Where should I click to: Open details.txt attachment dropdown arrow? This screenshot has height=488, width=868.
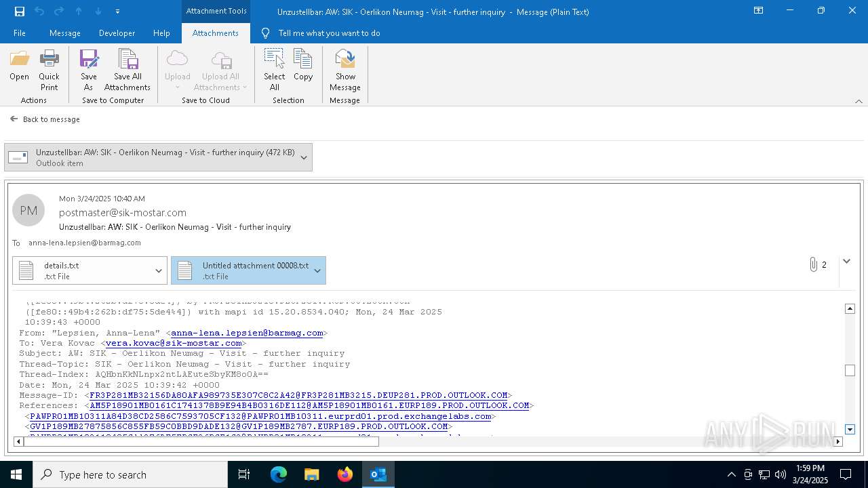click(159, 270)
